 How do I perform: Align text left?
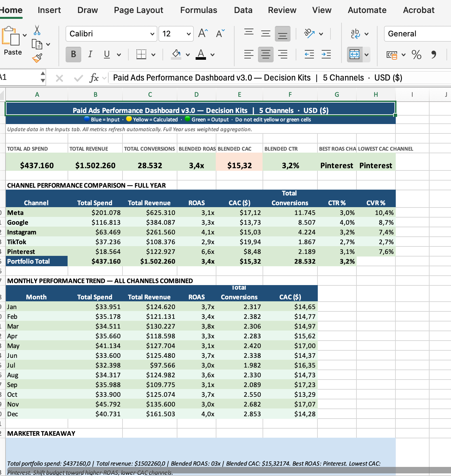click(249, 54)
